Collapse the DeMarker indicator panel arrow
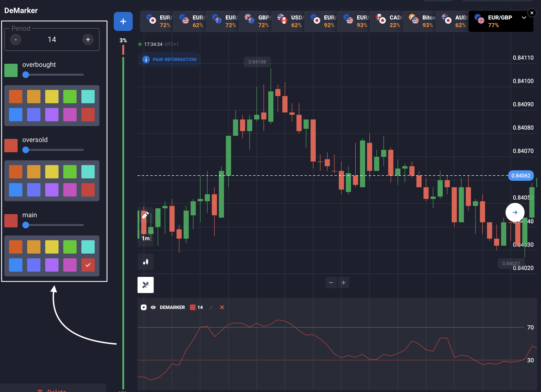Image resolution: width=541 pixels, height=392 pixels. point(144,307)
